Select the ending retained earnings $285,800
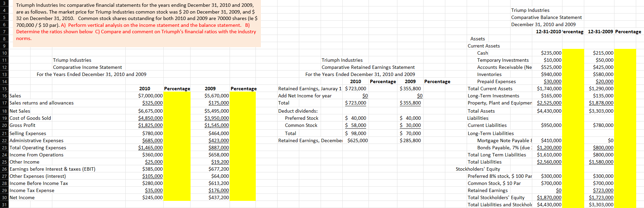 410,140
